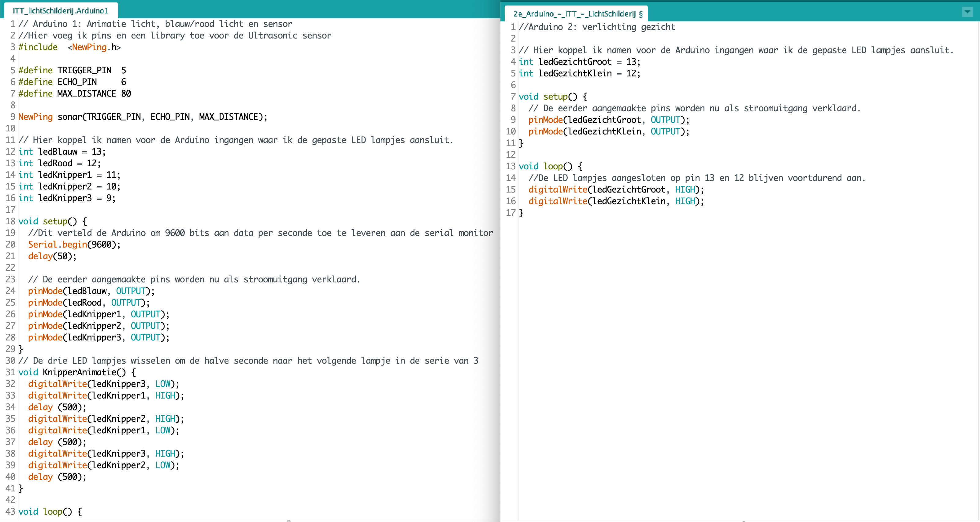Click the 'int ledBlauw = 13;' line
Viewport: 980px width, 522px height.
click(x=62, y=152)
